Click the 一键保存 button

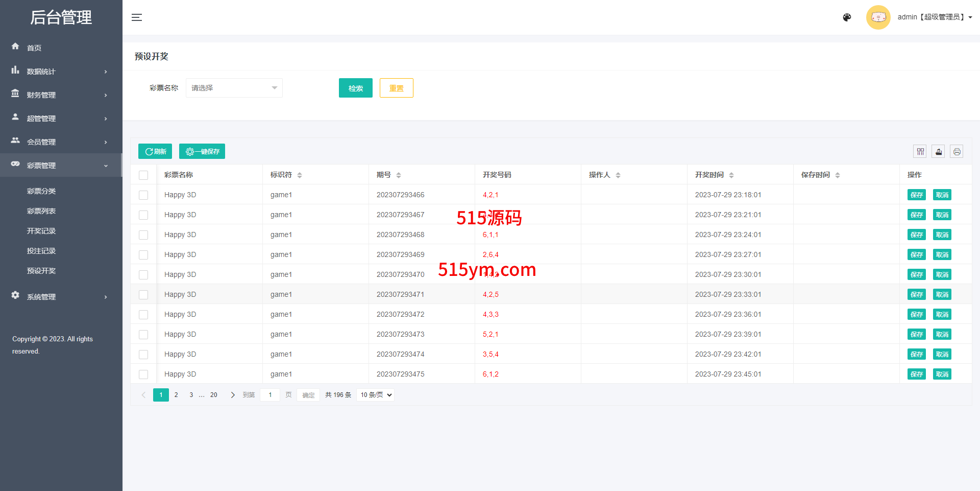202,152
